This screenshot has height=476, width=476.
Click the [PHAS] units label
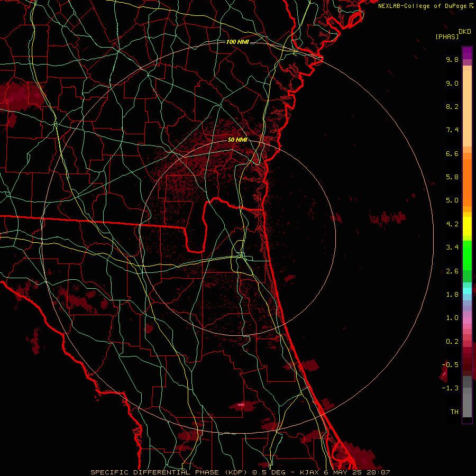447,36
